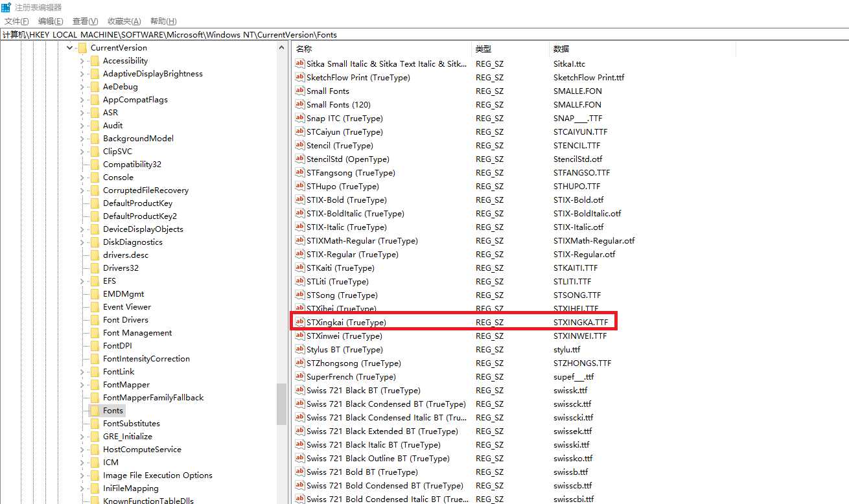Click the folder icon of FontSubstitutes key

point(94,423)
